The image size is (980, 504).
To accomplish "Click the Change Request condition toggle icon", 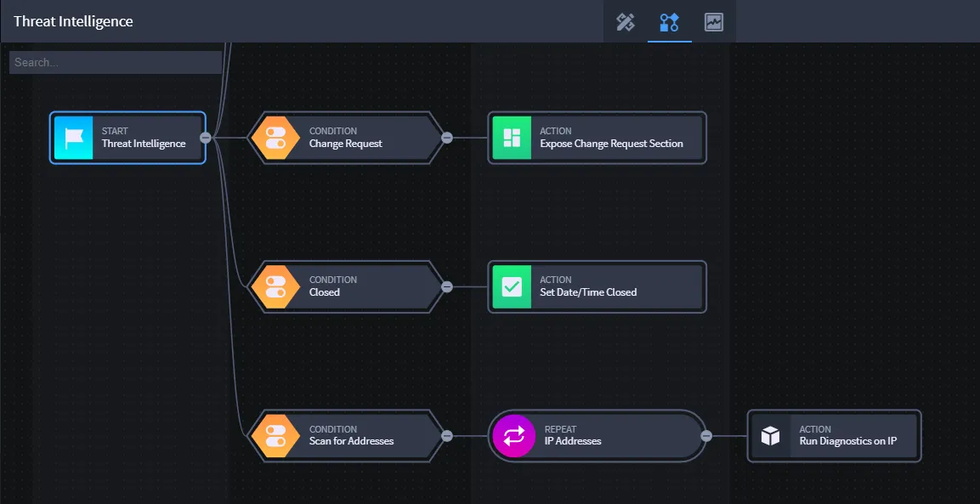I will [x=275, y=138].
